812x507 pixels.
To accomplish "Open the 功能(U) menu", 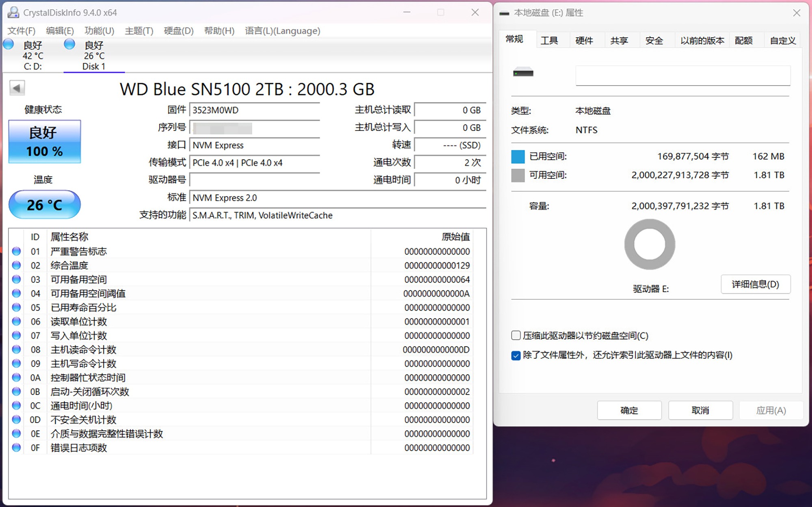I will [99, 31].
